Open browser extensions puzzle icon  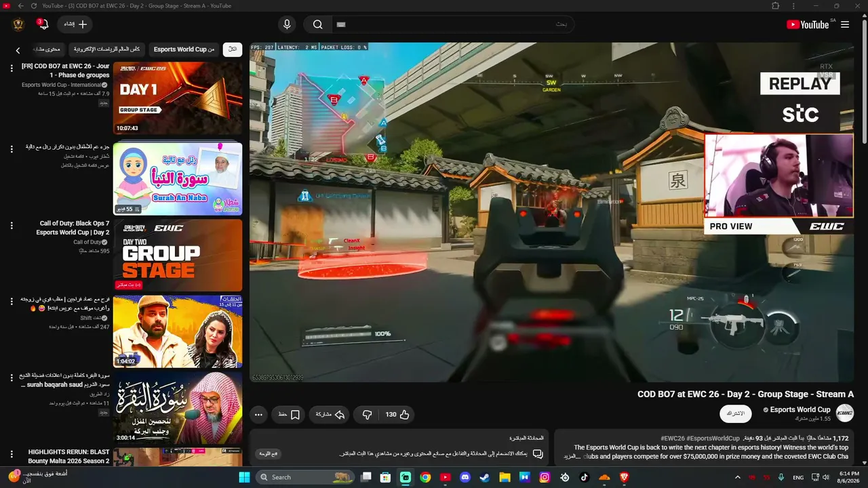pyautogui.click(x=776, y=6)
